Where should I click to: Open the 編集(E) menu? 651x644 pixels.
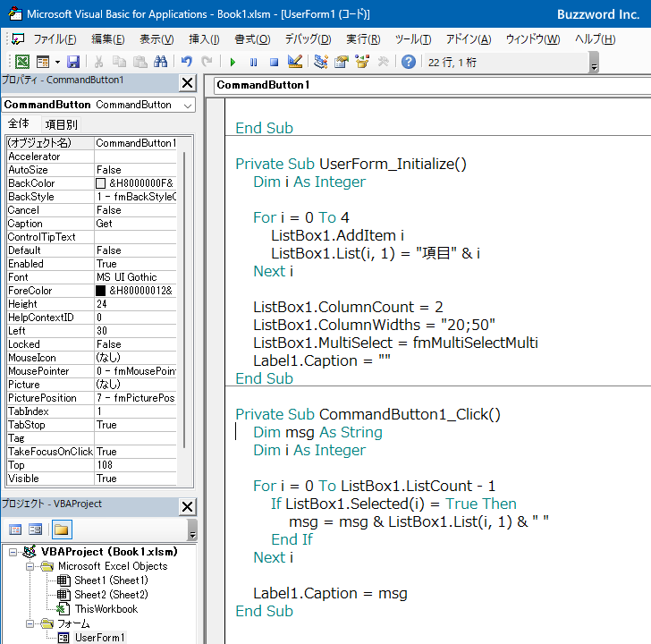108,39
